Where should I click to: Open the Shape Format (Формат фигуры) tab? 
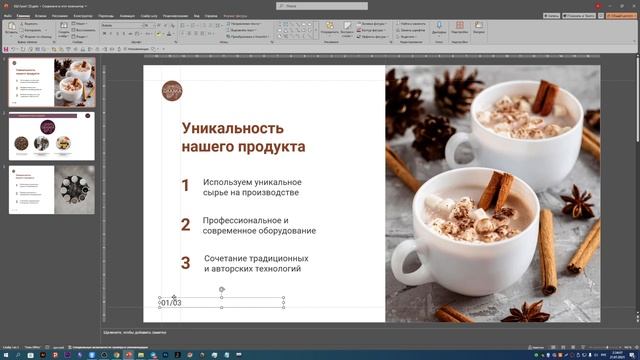point(236,16)
